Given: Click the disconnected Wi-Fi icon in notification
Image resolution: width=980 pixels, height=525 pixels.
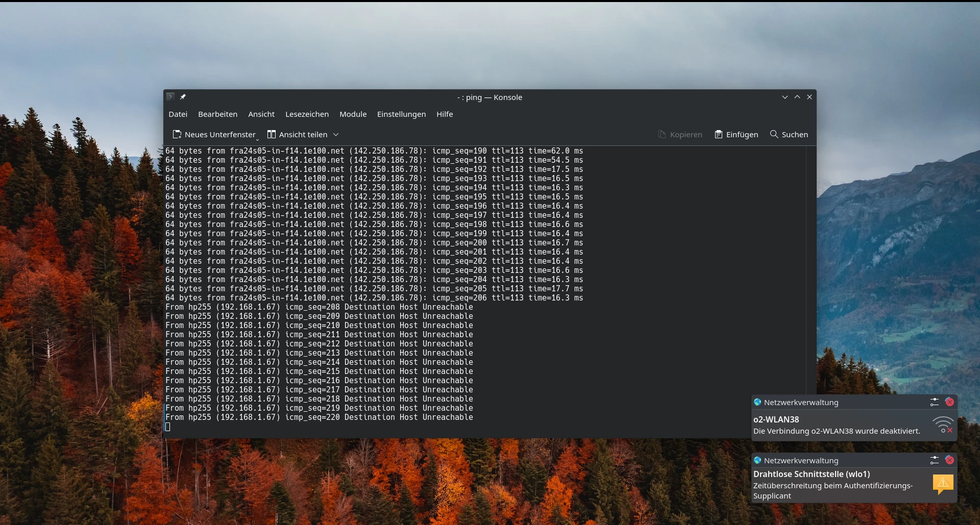Looking at the screenshot, I should pyautogui.click(x=943, y=425).
